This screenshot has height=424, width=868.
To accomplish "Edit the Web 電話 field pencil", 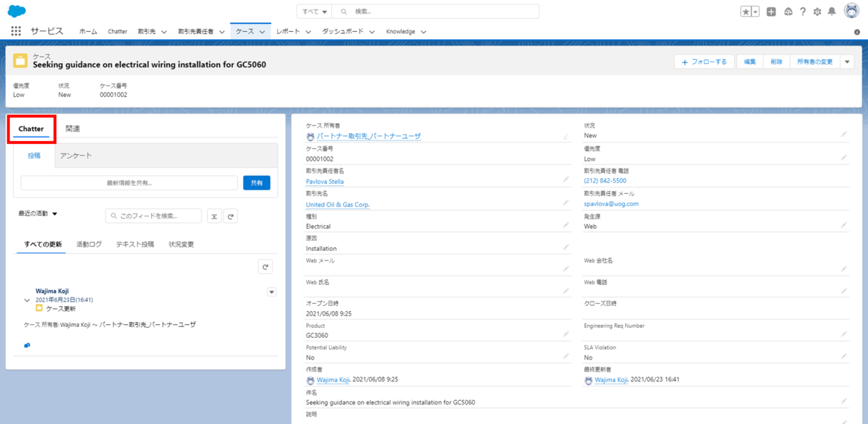I will pos(843,291).
